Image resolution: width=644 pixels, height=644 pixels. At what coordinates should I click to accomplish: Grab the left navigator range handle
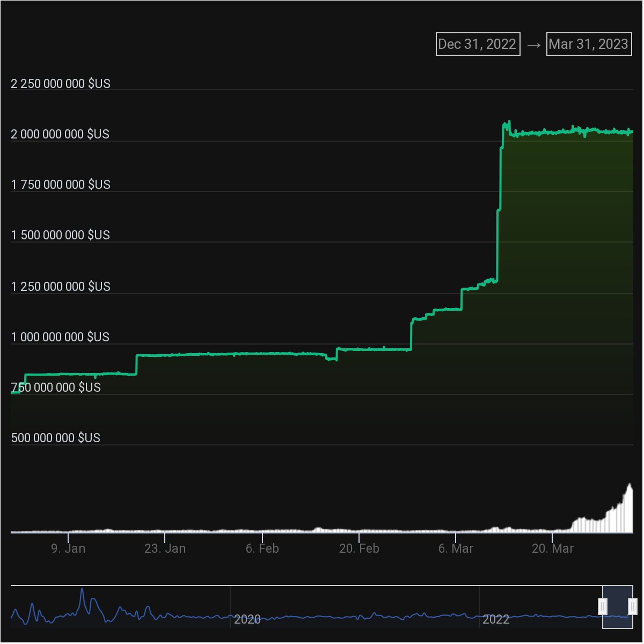click(603, 606)
